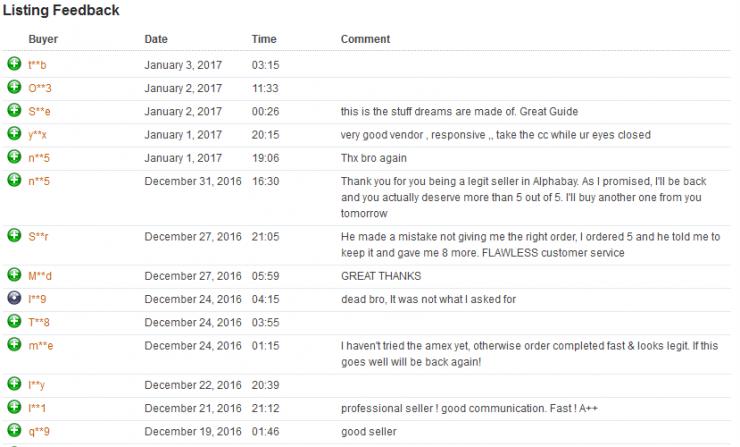Click buyer name y**x
Screen dimensions: 740x447
(x=37, y=135)
